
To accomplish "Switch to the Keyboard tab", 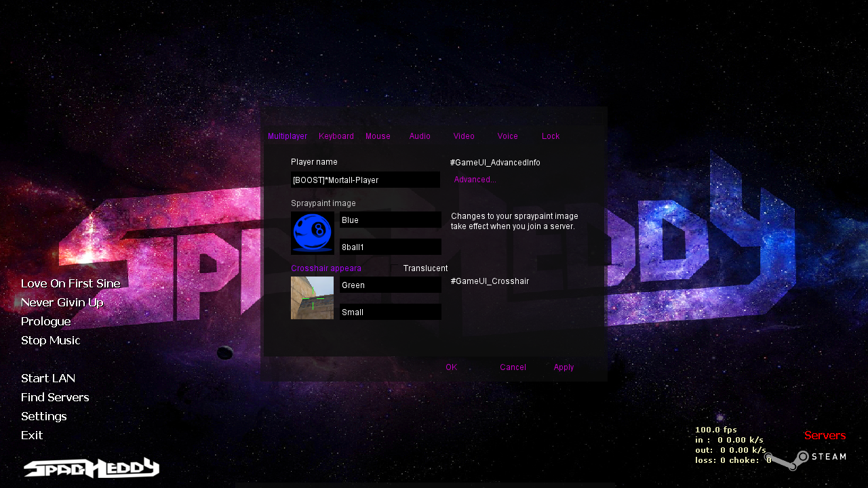I will pyautogui.click(x=336, y=136).
